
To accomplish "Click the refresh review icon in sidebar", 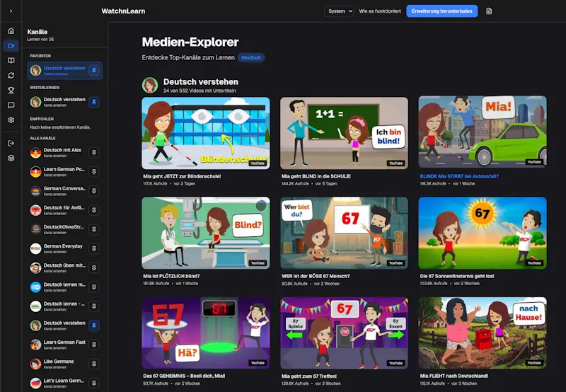I will (x=11, y=76).
